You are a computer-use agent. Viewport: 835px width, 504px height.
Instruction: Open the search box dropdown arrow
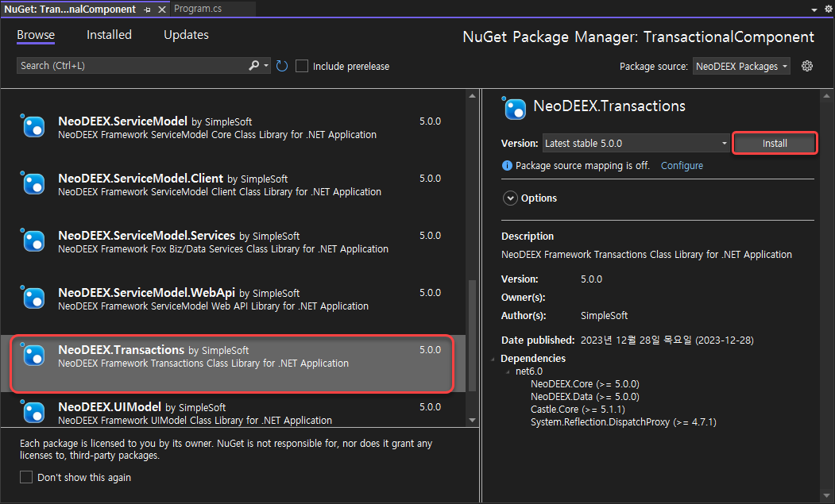(x=266, y=65)
